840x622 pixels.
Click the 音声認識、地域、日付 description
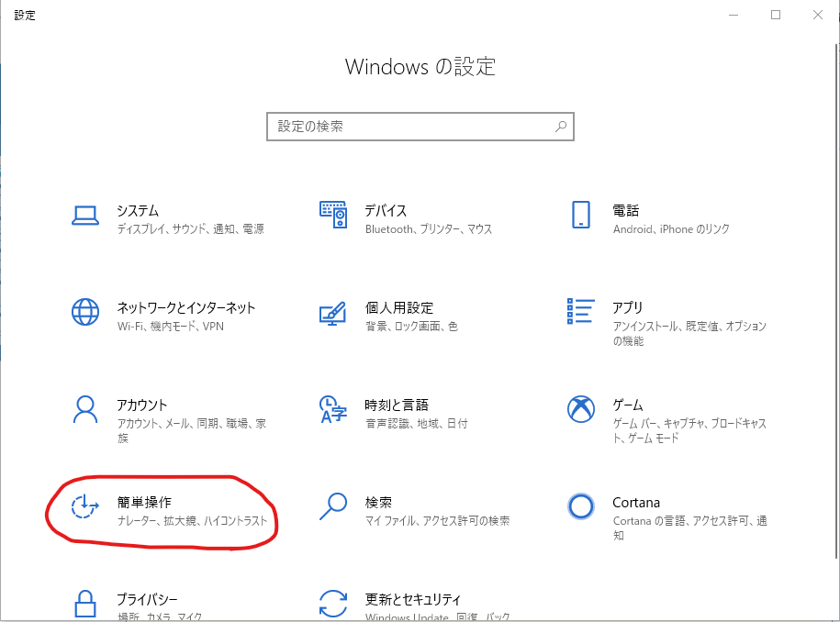[x=416, y=424]
